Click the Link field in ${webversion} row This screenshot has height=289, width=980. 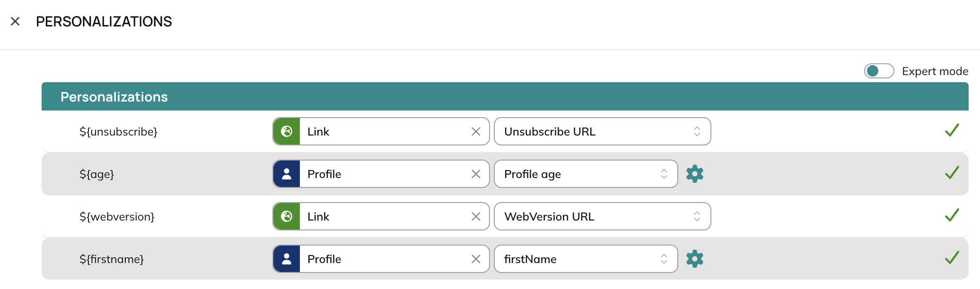(x=381, y=216)
